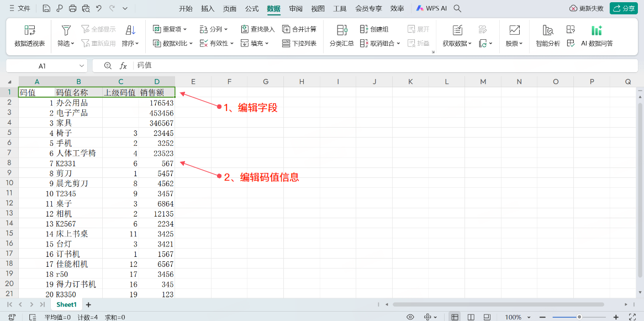Click the Undo arrow icon
Image resolution: width=644 pixels, height=321 pixels.
click(x=99, y=8)
